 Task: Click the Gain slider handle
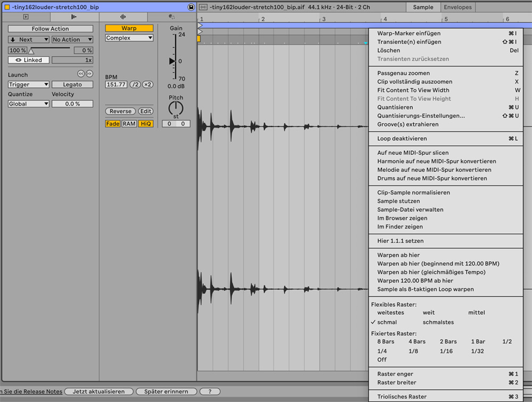tap(172, 61)
